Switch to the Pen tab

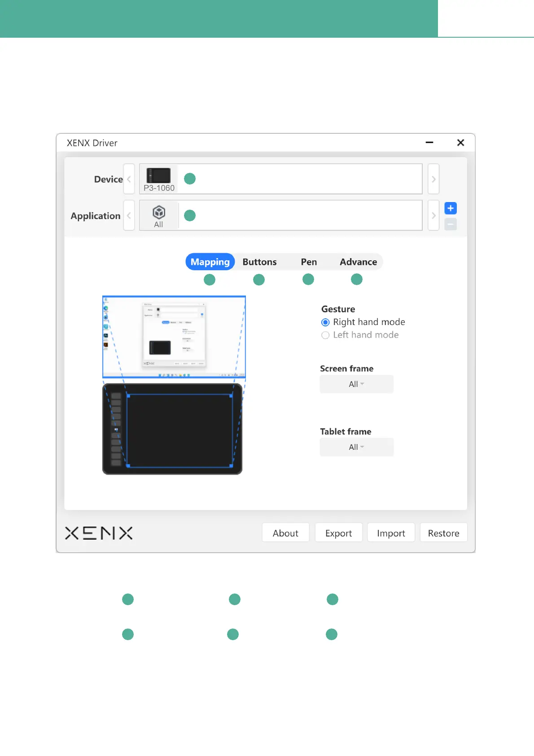309,262
